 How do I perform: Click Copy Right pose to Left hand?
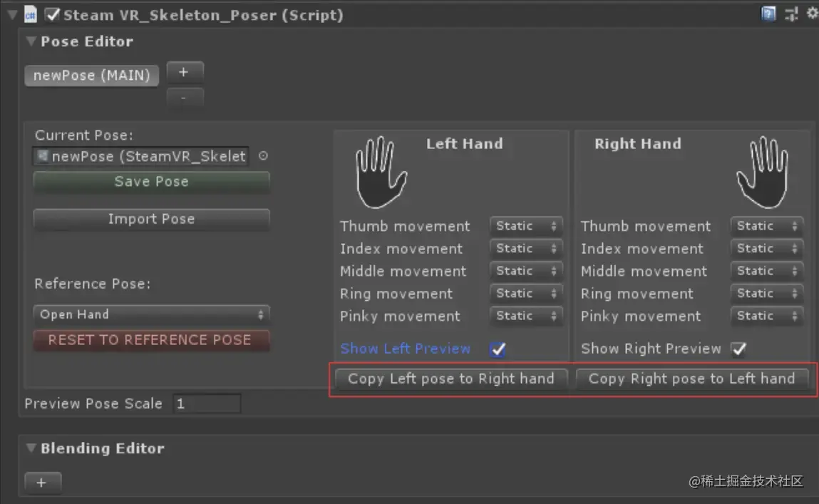point(691,379)
